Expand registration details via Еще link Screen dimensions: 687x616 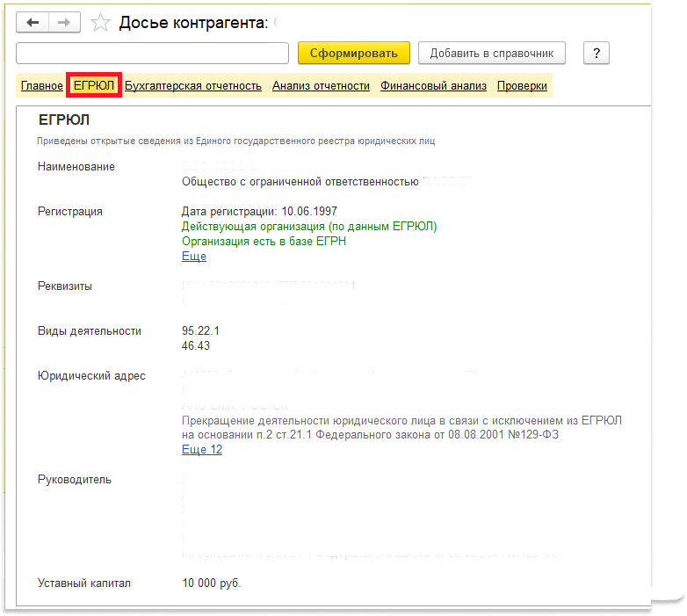click(x=193, y=257)
